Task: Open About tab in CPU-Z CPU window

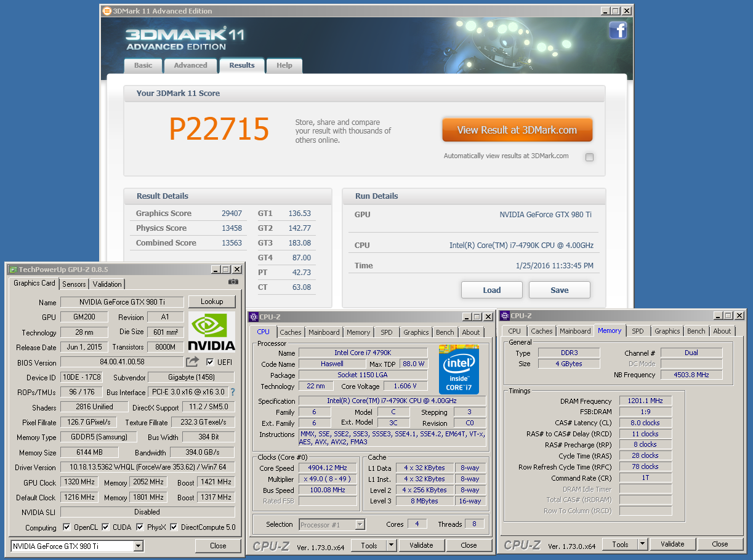Action: coord(471,332)
